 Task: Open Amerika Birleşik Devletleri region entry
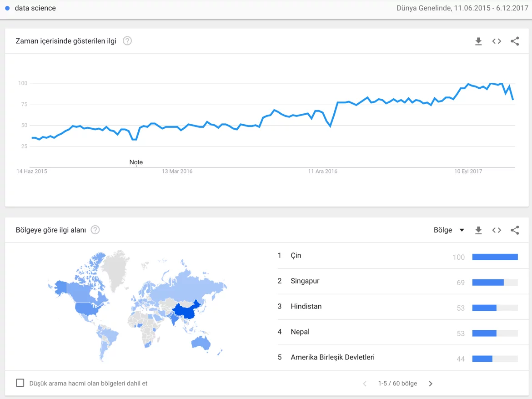(x=332, y=358)
